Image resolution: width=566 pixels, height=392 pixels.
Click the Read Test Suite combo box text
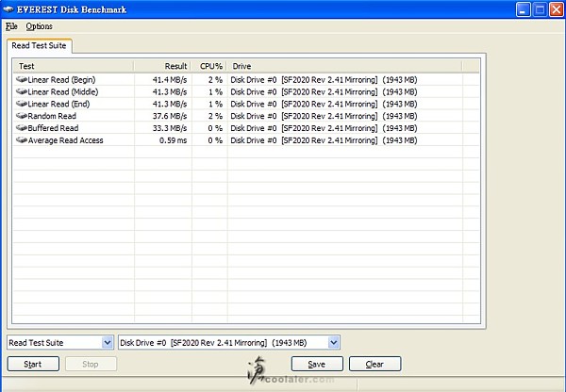point(36,343)
